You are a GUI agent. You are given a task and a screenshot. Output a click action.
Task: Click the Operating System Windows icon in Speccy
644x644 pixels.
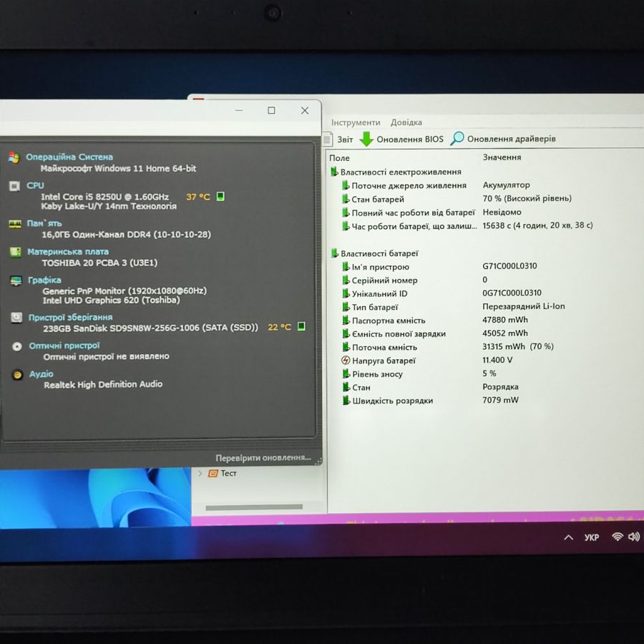point(14,157)
